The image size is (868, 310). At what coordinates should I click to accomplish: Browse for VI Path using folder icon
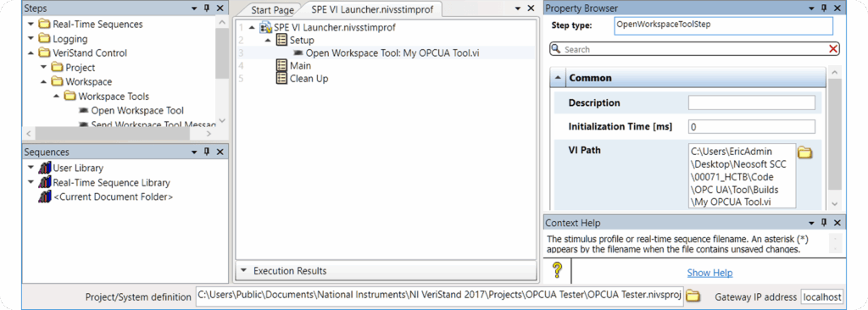pyautogui.click(x=804, y=152)
